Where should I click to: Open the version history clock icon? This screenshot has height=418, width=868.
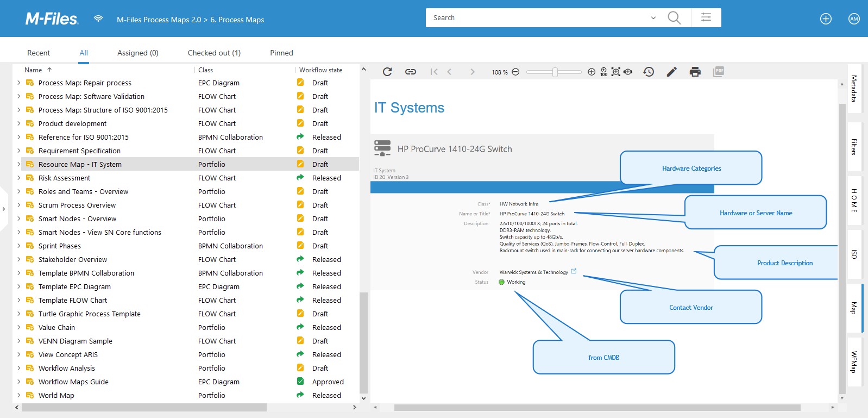click(x=649, y=72)
